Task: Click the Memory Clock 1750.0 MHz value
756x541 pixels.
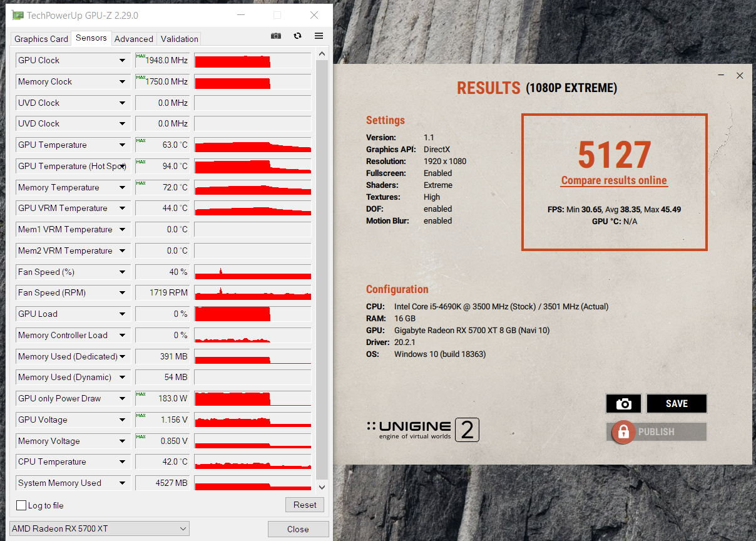Action: [x=163, y=82]
